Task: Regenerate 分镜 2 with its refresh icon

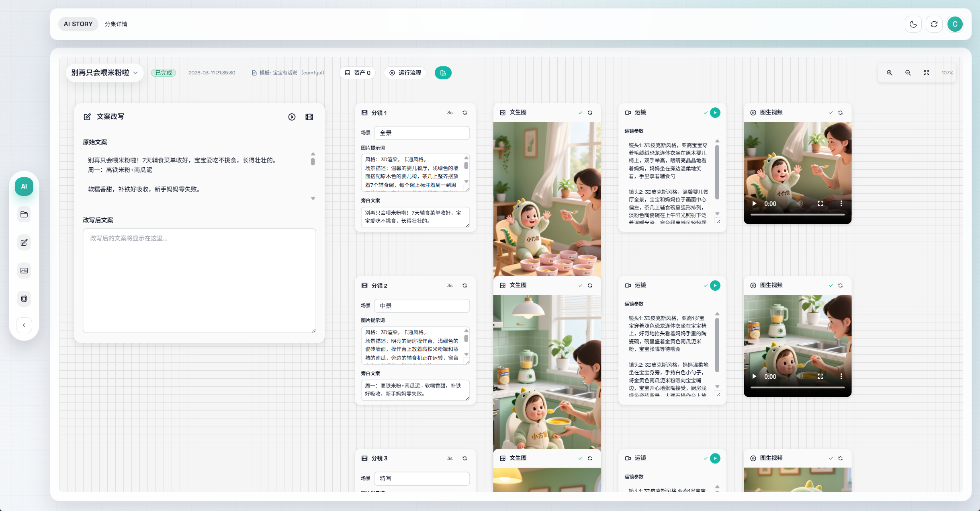Action: (465, 285)
